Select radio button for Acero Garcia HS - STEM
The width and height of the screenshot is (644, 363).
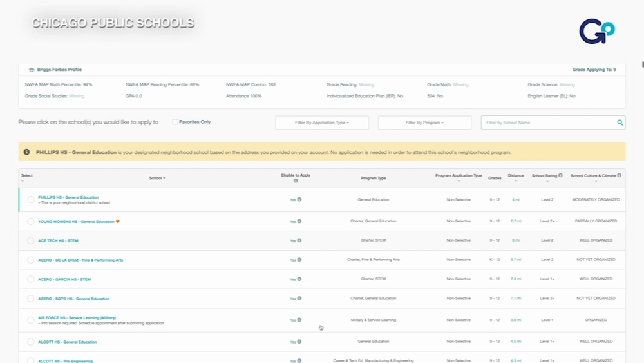click(x=31, y=279)
